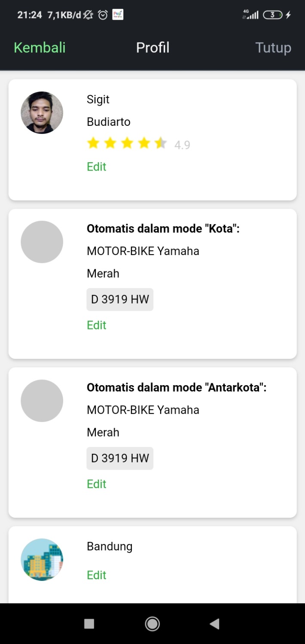The height and width of the screenshot is (644, 305).
Task: Tap the profile photo avatar
Action: (42, 112)
